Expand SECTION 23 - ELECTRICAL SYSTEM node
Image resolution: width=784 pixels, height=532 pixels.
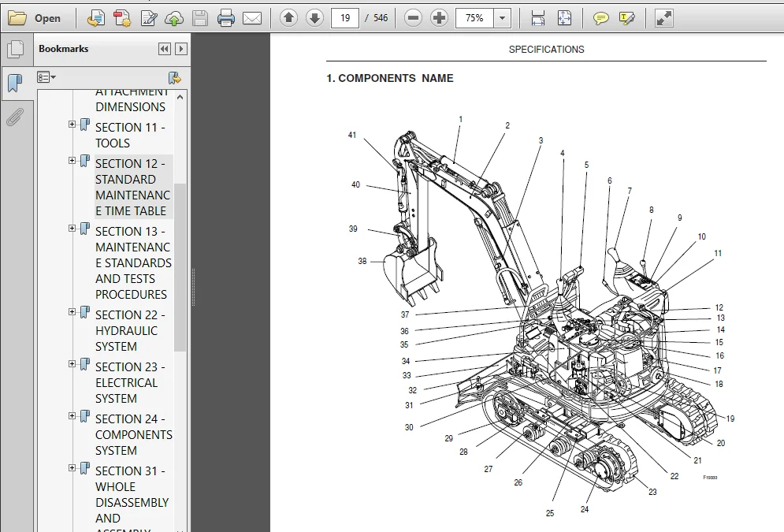pos(72,363)
